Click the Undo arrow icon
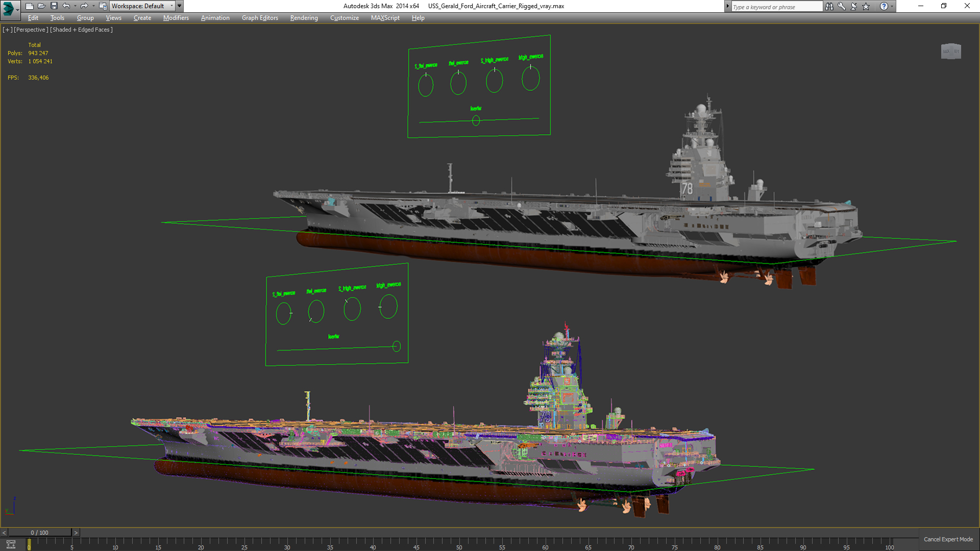The image size is (980, 551). 66,6
